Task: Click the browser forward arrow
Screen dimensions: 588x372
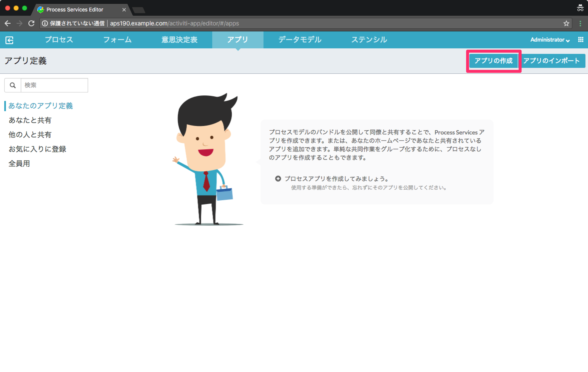Action: coord(19,24)
